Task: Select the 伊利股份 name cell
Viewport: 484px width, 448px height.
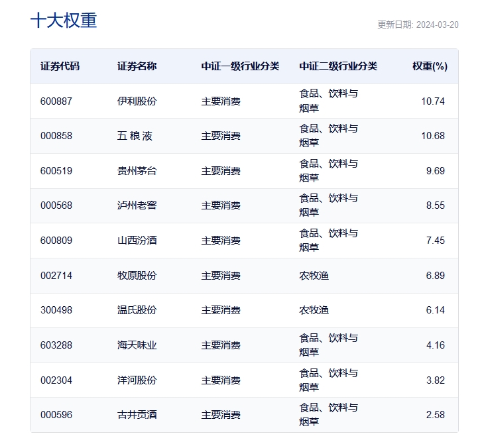Action: click(137, 101)
